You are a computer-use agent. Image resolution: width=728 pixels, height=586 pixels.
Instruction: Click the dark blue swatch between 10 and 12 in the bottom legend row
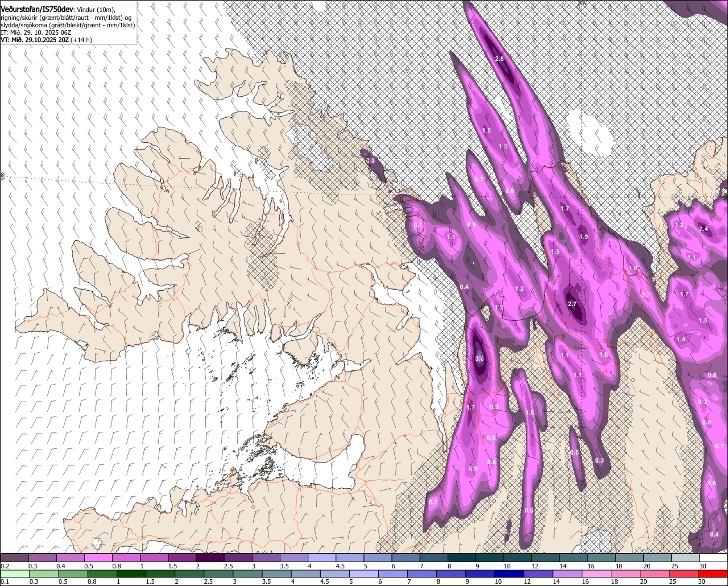click(508, 573)
